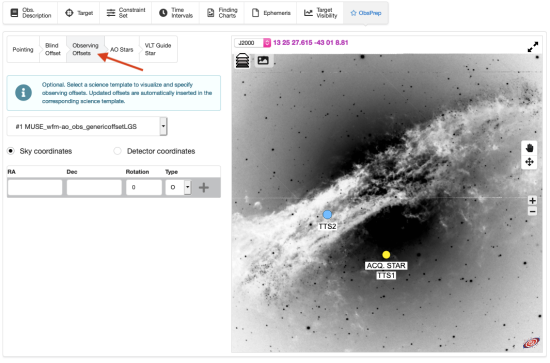
Task: Open the Finding Charts tab
Action: 222,13
